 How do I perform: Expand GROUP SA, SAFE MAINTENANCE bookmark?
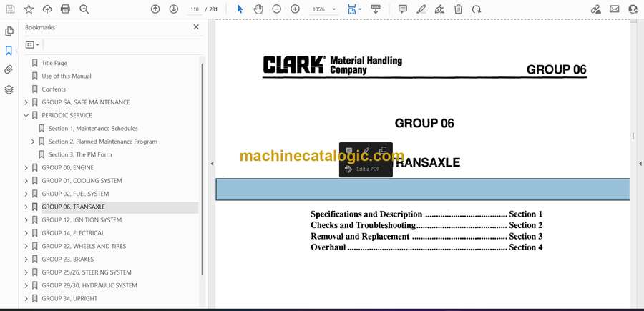tap(26, 102)
